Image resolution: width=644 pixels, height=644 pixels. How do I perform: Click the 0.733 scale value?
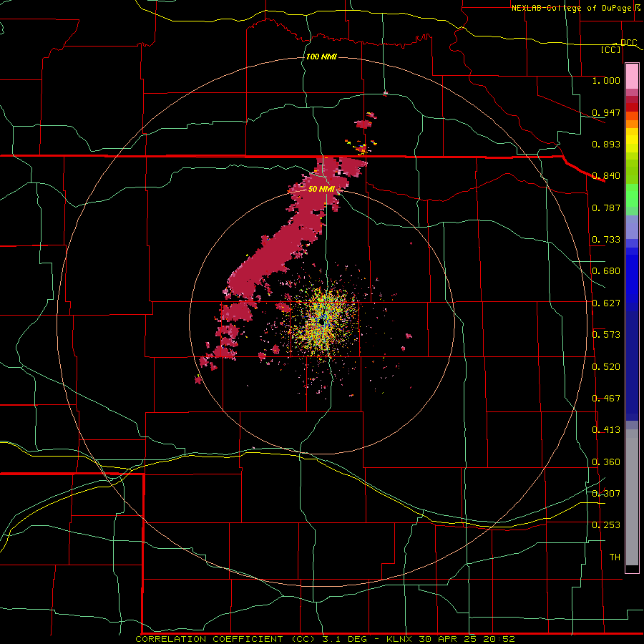(x=606, y=240)
